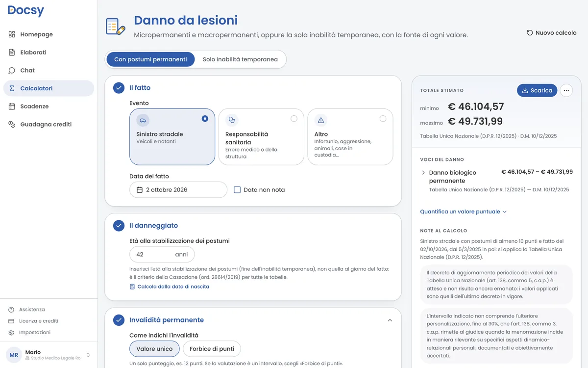Click the Licenza e crediti card icon
The image size is (588, 368).
11,321
